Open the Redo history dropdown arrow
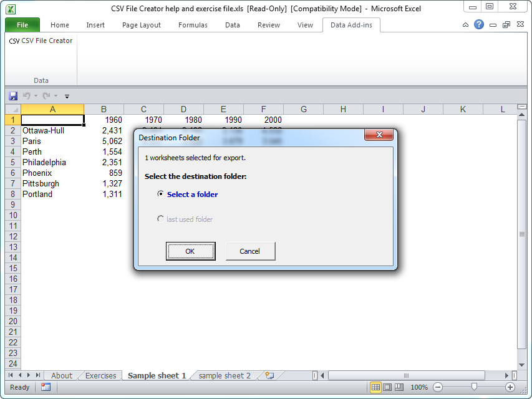The height and width of the screenshot is (399, 532). tap(56, 96)
